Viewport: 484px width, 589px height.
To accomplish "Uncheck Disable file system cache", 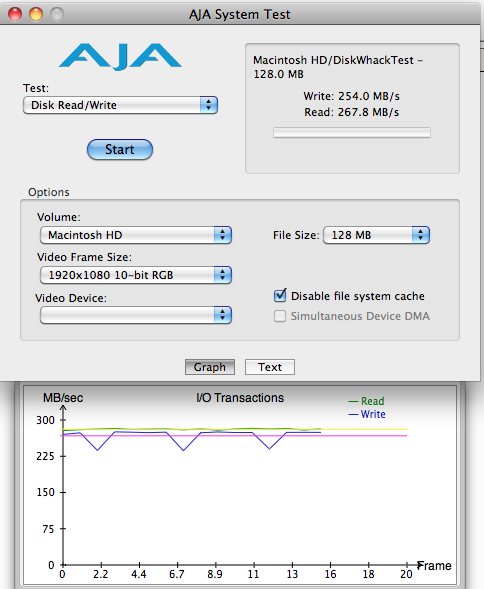I will [280, 296].
